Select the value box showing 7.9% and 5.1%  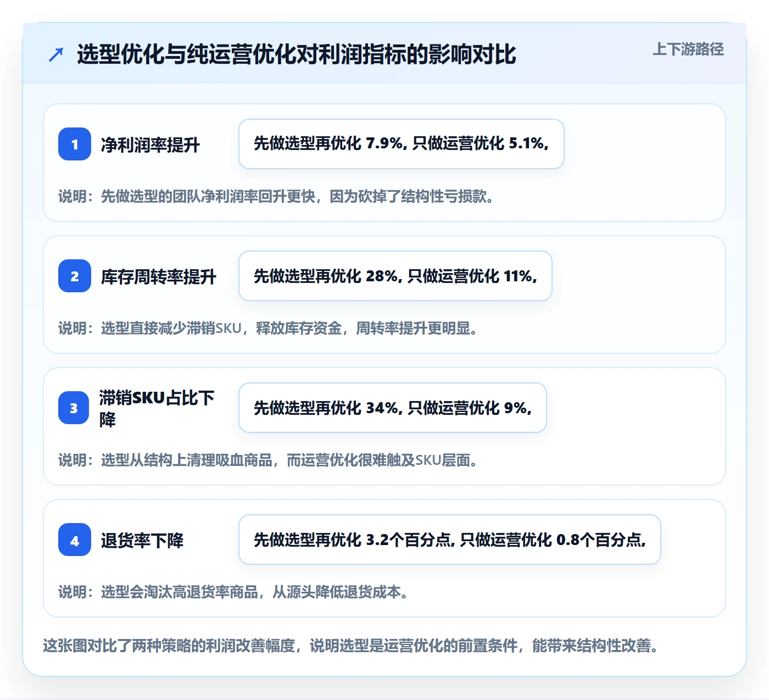pos(402,144)
